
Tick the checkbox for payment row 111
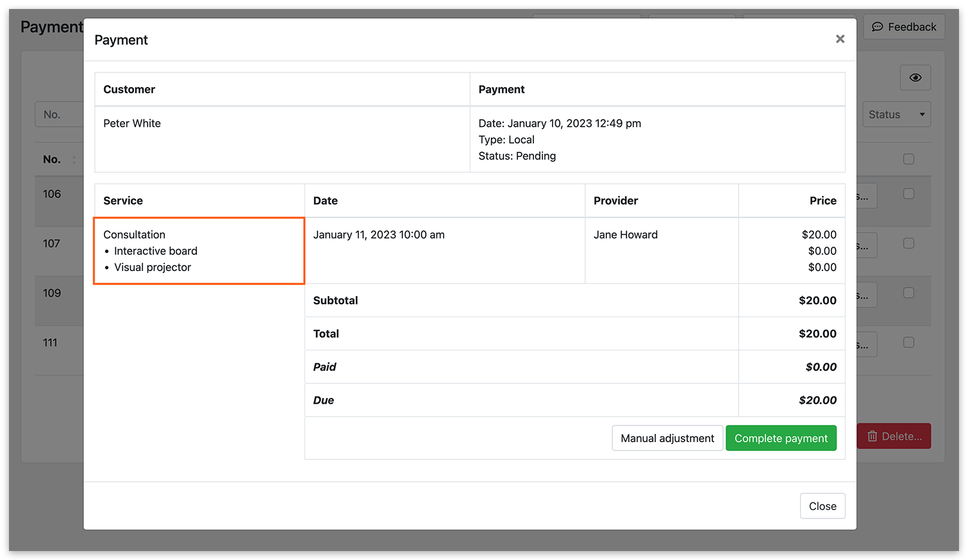908,343
